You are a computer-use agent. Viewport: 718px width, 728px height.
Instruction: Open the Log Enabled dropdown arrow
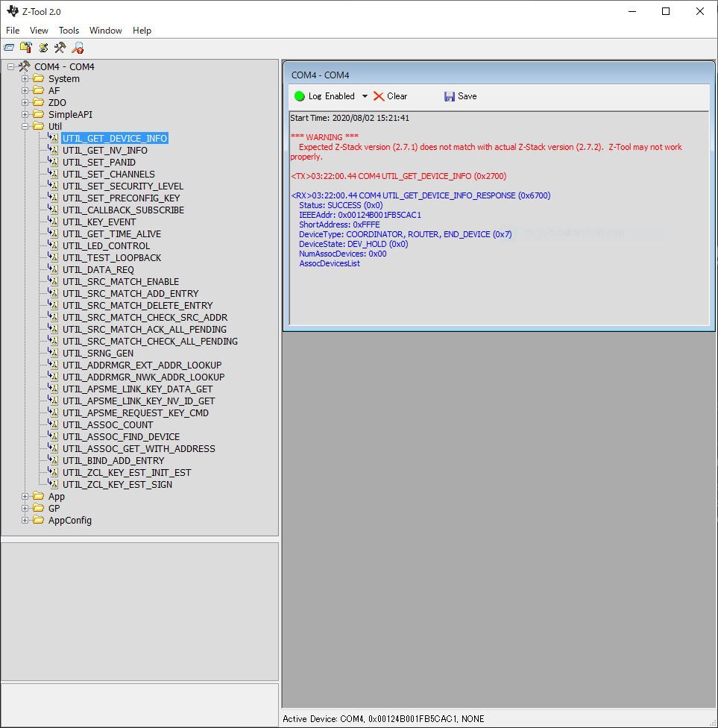(365, 96)
